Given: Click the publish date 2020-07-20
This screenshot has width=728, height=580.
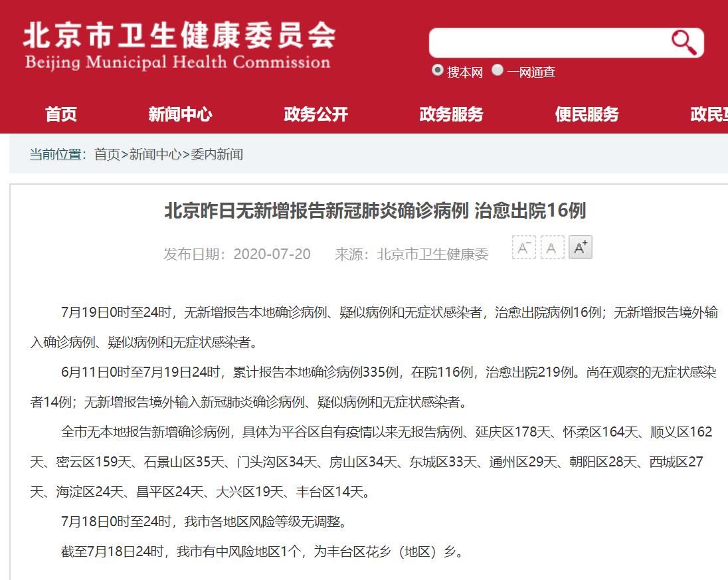Looking at the screenshot, I should [272, 254].
